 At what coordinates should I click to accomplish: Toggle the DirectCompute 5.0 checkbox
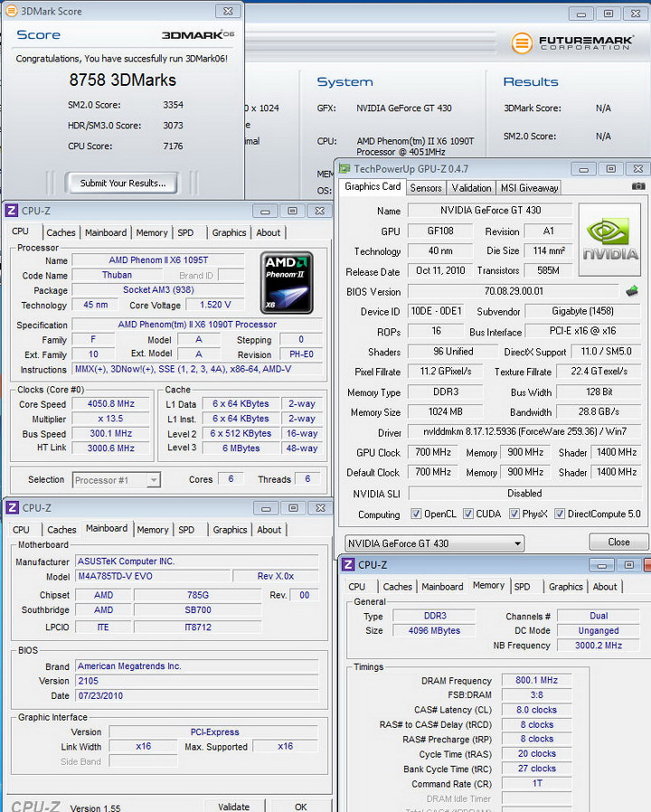coord(560,514)
